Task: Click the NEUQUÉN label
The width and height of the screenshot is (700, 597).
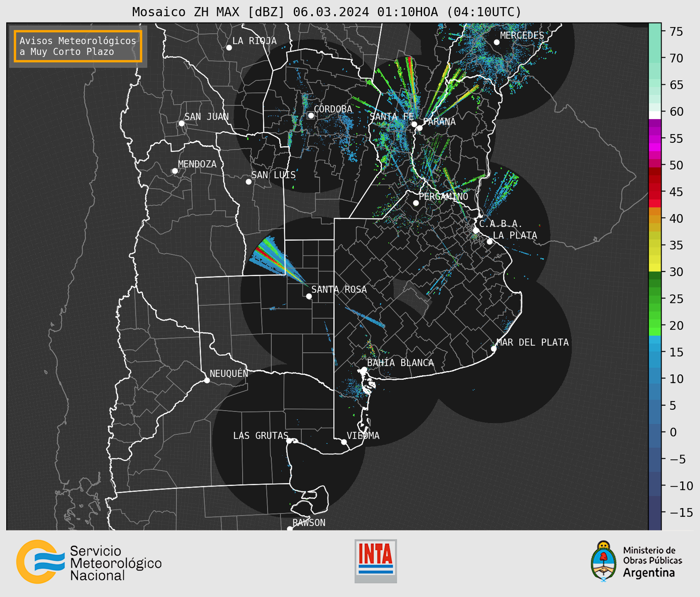Action: point(229,373)
